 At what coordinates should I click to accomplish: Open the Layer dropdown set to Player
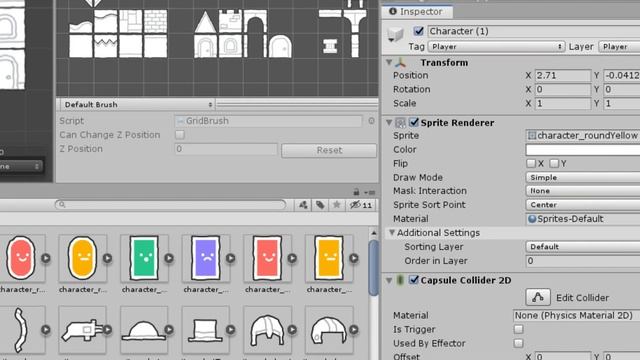(x=619, y=47)
